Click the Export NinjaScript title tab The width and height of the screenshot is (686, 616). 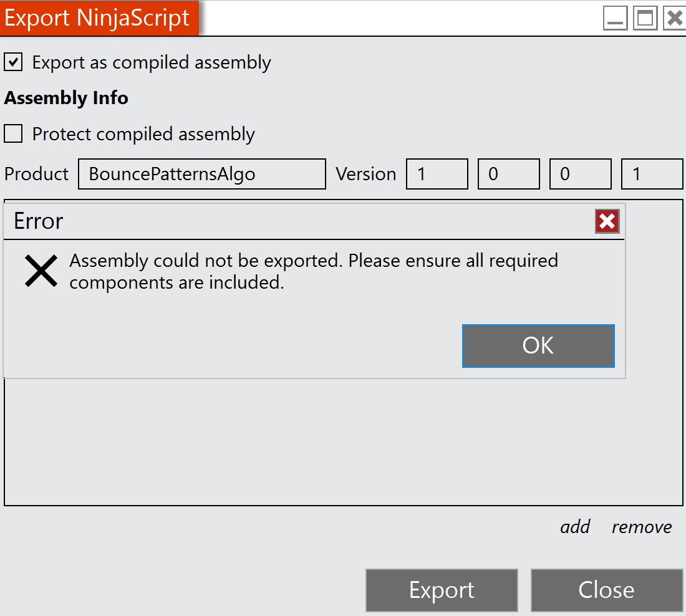pyautogui.click(x=99, y=18)
